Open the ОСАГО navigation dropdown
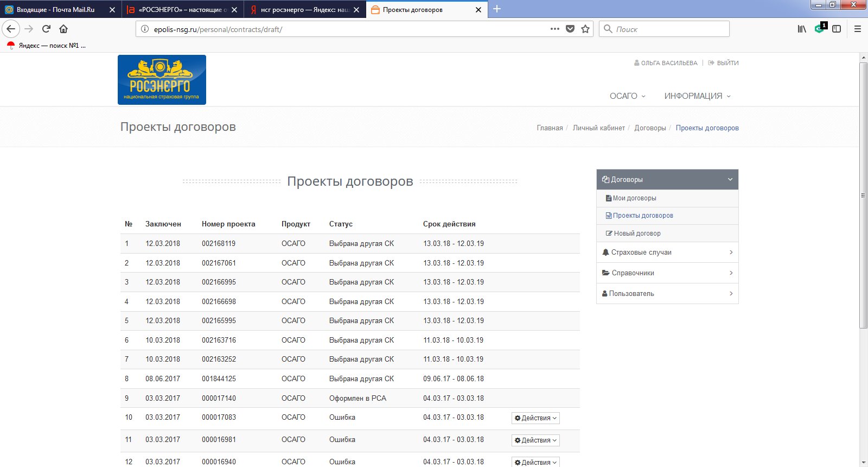 [627, 96]
